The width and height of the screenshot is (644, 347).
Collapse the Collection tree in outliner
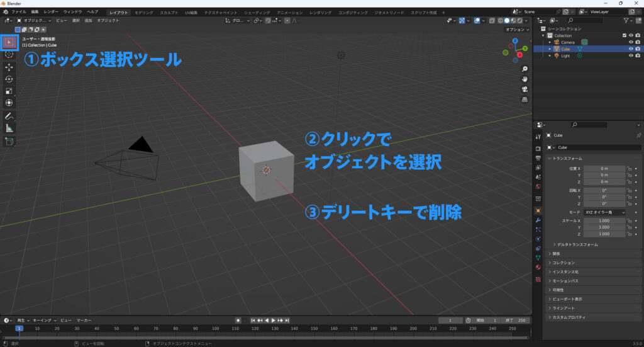[543, 36]
